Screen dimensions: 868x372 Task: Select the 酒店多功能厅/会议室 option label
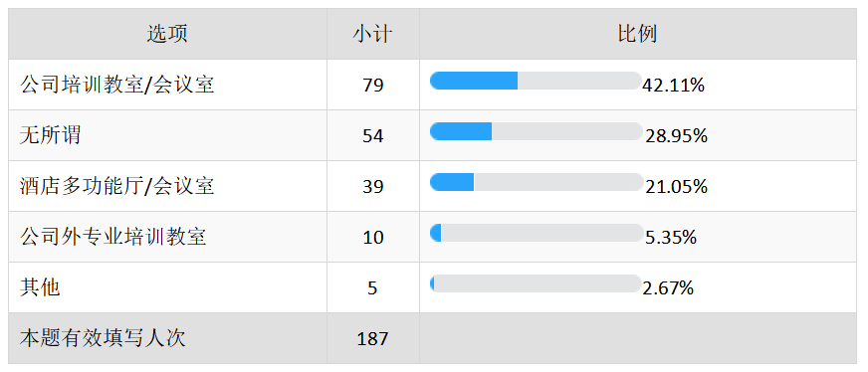point(116,186)
